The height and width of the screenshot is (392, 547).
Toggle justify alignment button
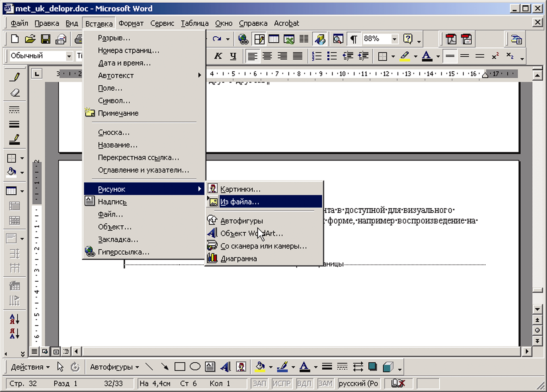pyautogui.click(x=298, y=56)
